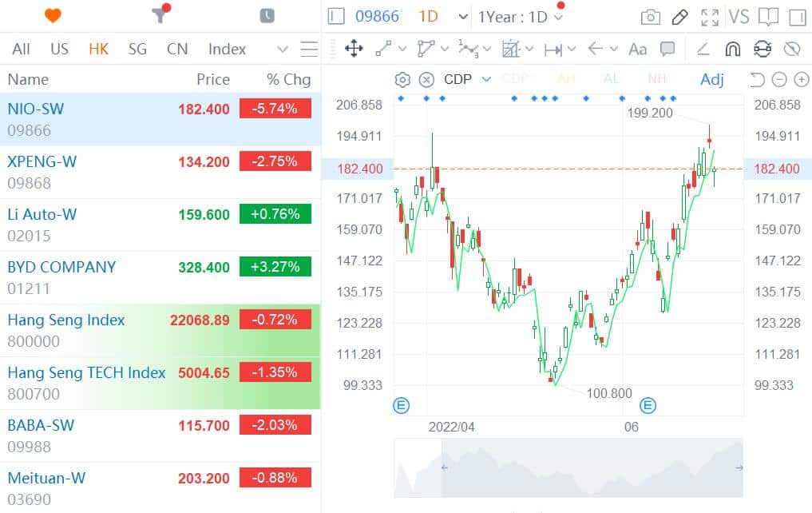The image size is (812, 513).
Task: Remove the CDP indicator via its X toggle
Action: click(428, 79)
